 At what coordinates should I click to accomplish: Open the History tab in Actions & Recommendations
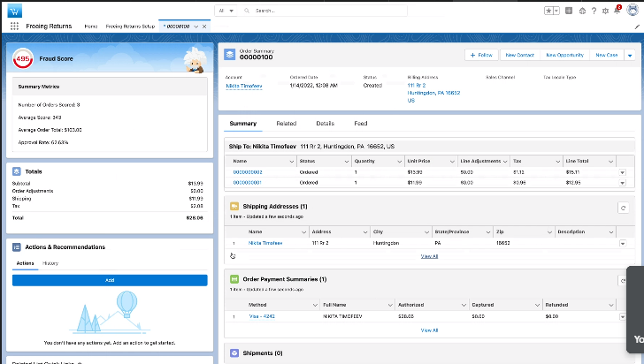click(x=51, y=263)
